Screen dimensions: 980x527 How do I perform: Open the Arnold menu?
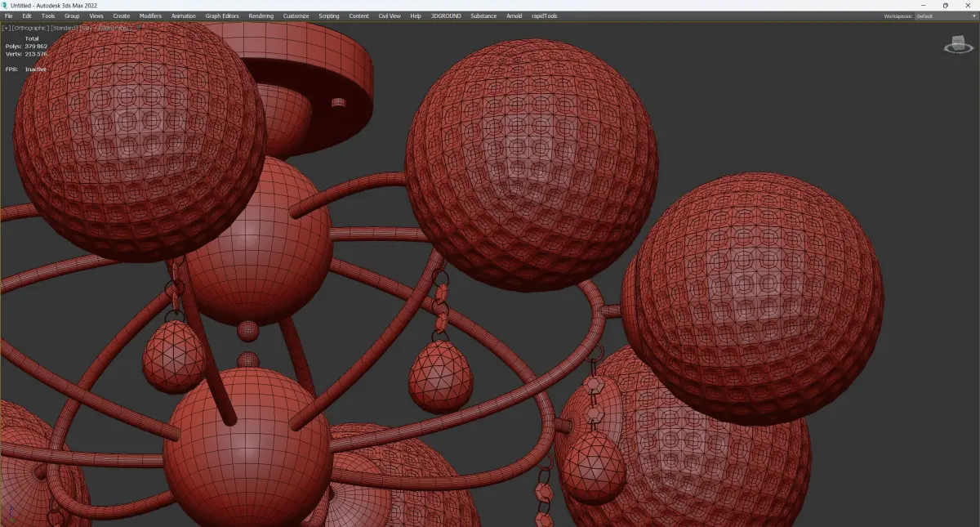514,16
